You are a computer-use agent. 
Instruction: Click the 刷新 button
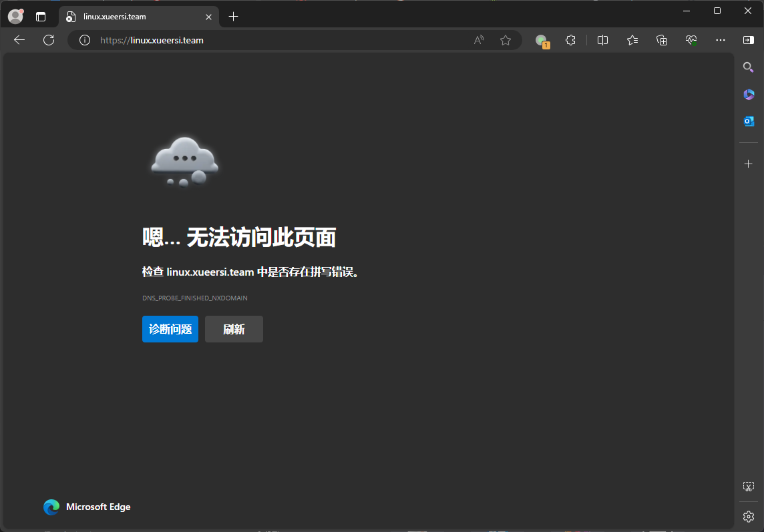[x=234, y=329]
